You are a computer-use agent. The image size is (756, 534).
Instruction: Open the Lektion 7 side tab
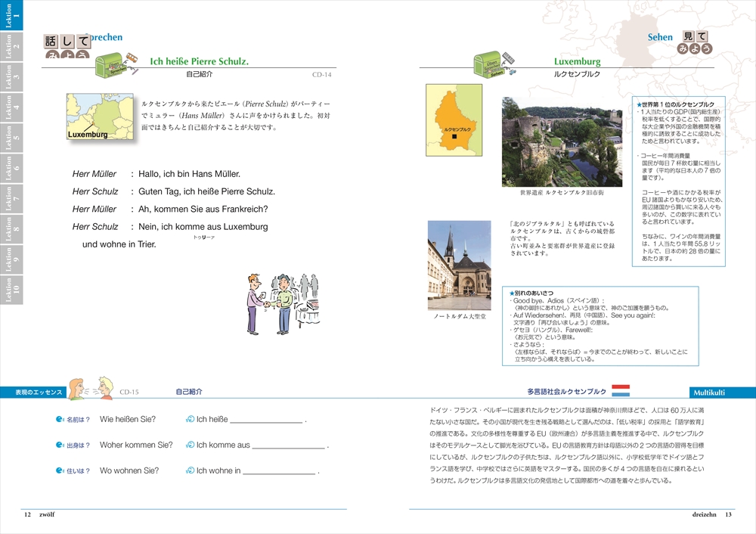pos(11,198)
